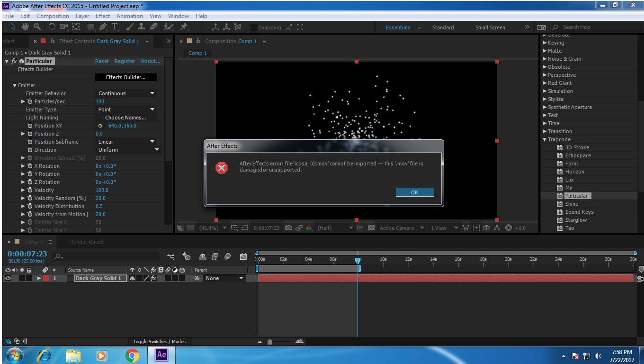
Task: Click the Register link for Particular
Action: 125,61
